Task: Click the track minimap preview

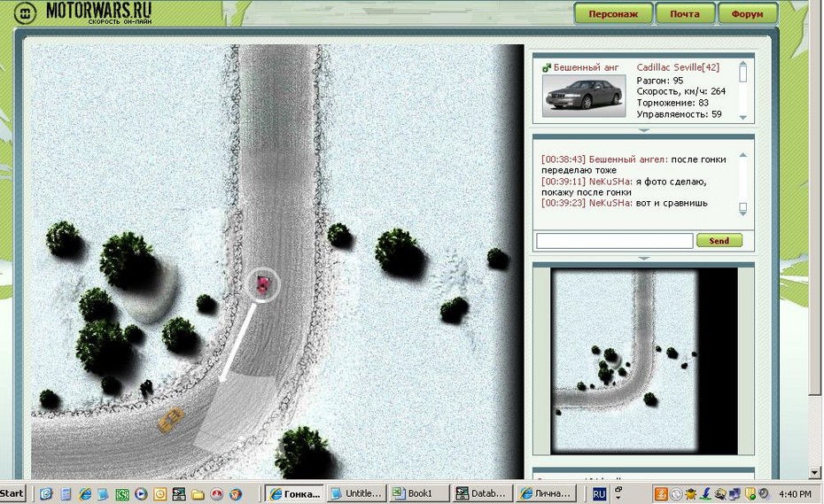Action: coord(644,361)
